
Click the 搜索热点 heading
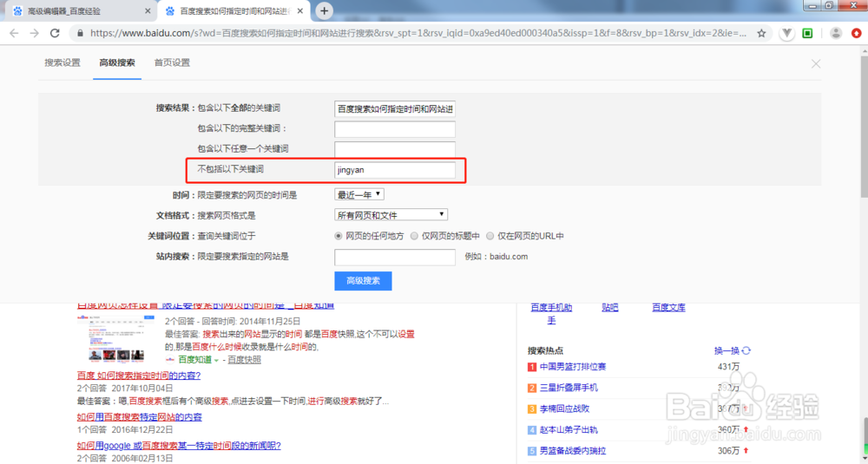click(x=545, y=350)
